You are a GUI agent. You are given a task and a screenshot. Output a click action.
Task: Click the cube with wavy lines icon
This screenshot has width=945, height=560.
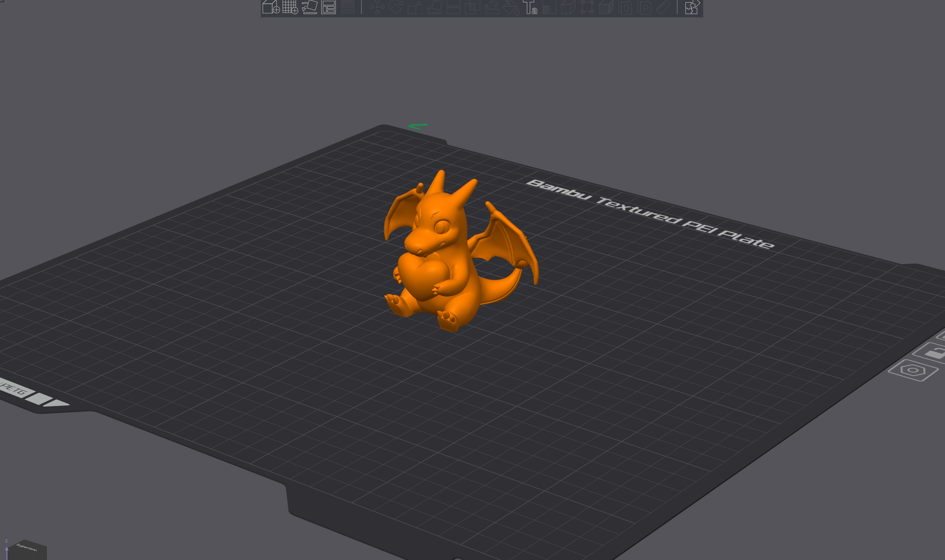(606, 7)
